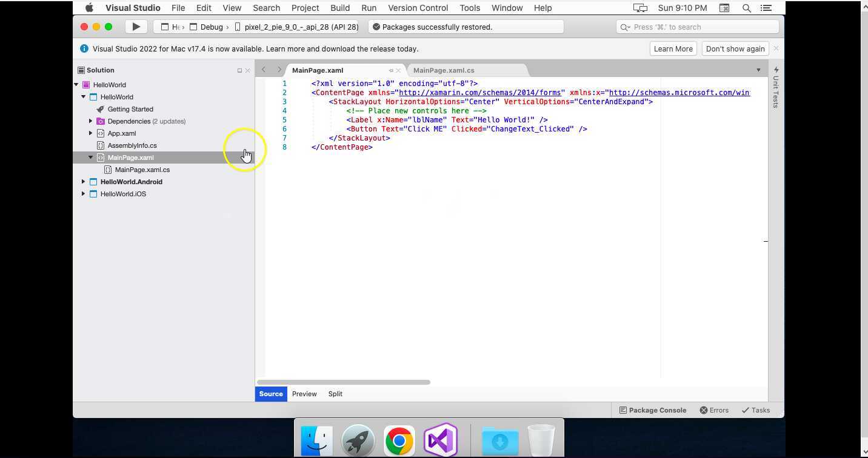Viewport: 868px width, 458px height.
Task: Open Control Center list icon in menu bar
Action: 766,8
